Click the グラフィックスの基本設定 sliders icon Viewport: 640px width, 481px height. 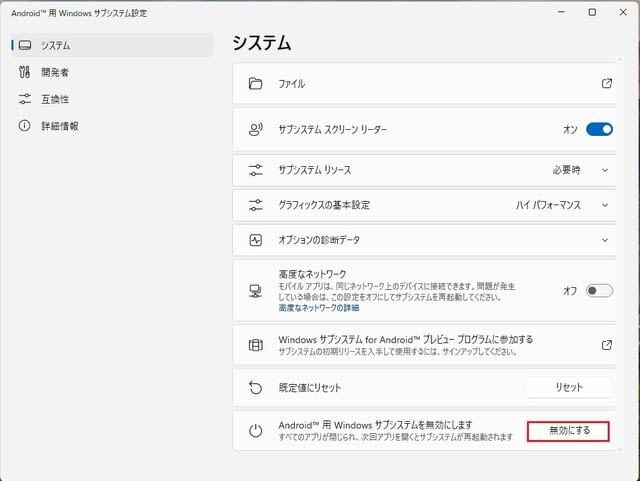tap(256, 205)
